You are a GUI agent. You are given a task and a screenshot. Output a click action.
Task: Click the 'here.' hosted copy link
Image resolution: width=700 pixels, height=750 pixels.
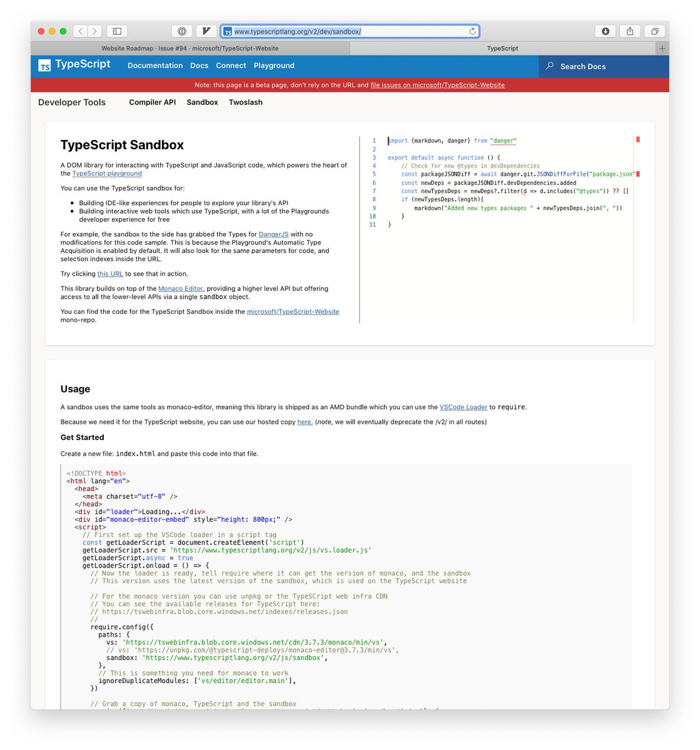click(x=305, y=422)
